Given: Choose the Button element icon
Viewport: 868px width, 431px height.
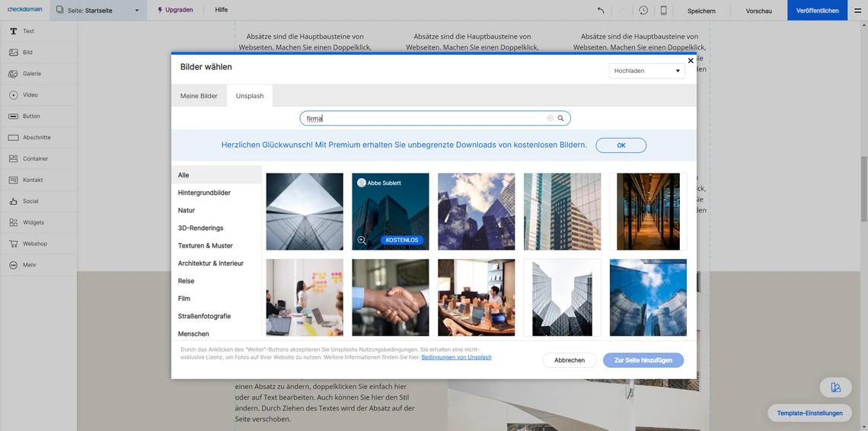Looking at the screenshot, I should (13, 117).
